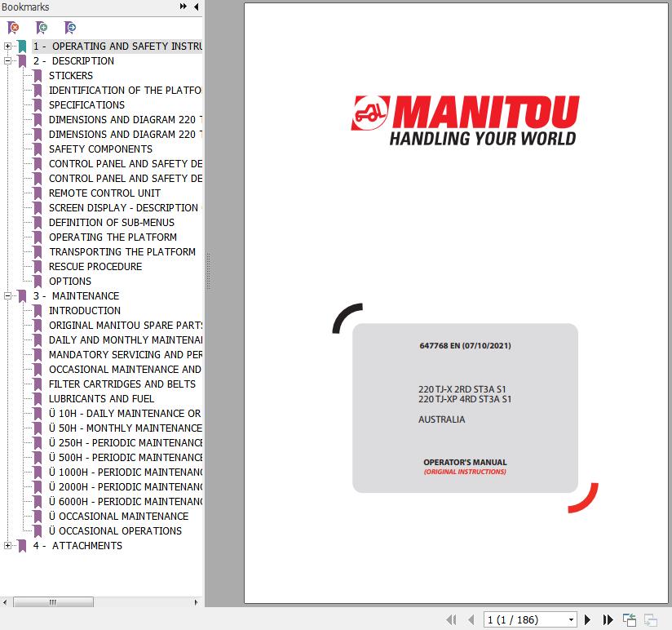The image size is (672, 630).
Task: Click the bookmarks scrollbar left arrow
Action: point(5,602)
